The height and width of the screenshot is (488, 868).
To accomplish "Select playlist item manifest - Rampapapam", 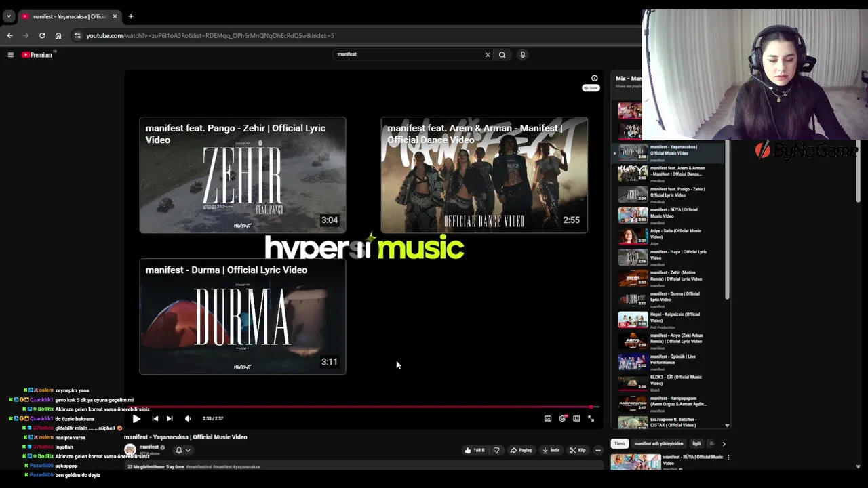I will pyautogui.click(x=668, y=404).
